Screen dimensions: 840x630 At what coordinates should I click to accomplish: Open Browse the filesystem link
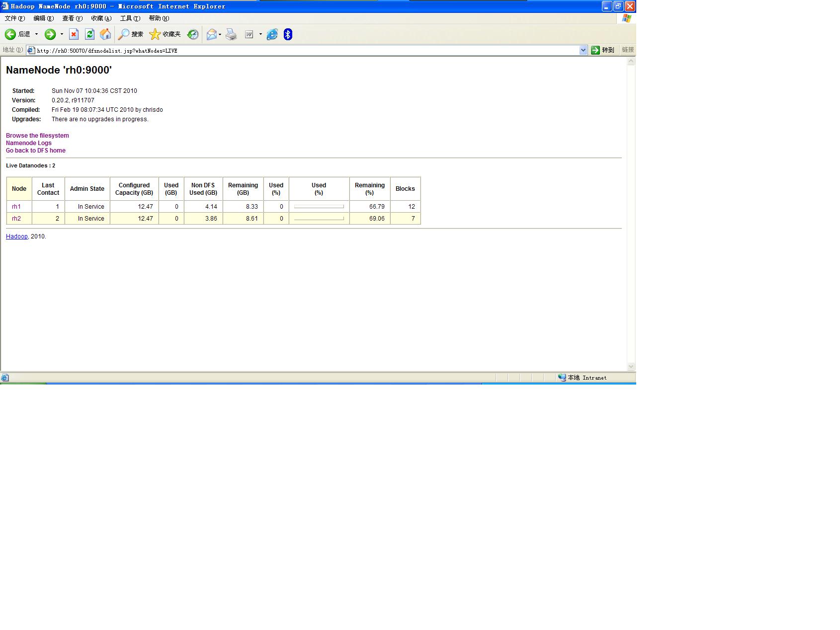pyautogui.click(x=37, y=136)
